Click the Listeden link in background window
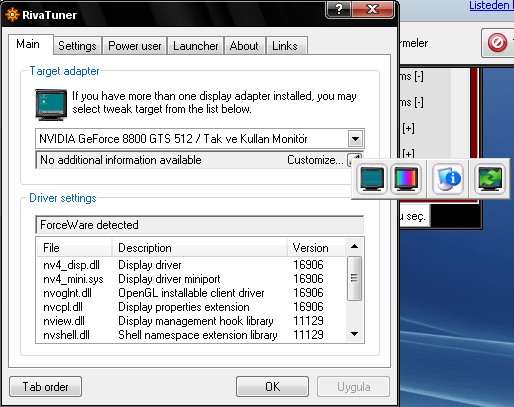The image size is (514, 407). tap(491, 5)
